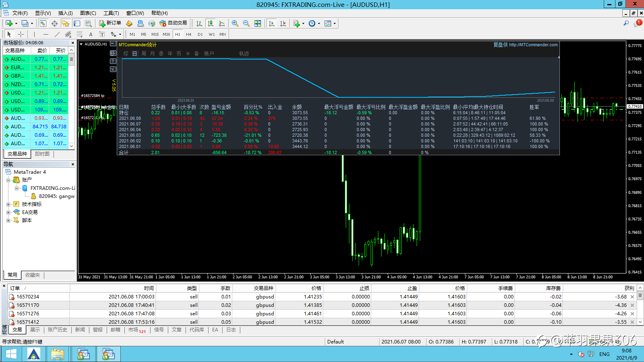This screenshot has height=362, width=644.
Task: Open 账户 view in MTCommander stats
Action: [209, 53]
